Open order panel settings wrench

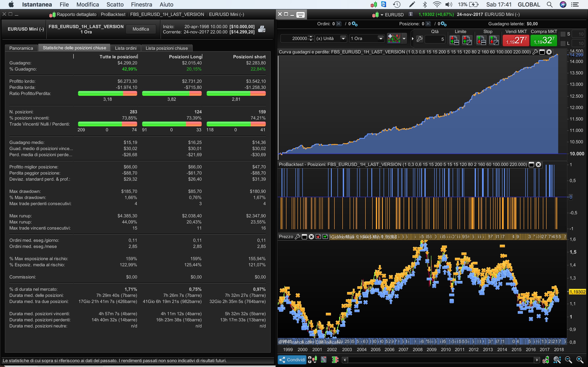coord(420,39)
